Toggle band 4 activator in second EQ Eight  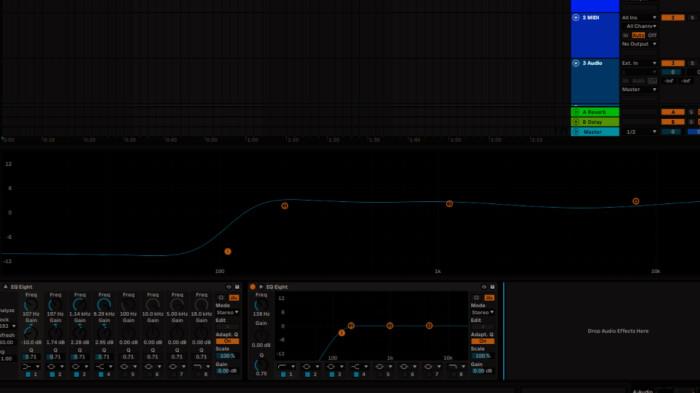coord(357,374)
